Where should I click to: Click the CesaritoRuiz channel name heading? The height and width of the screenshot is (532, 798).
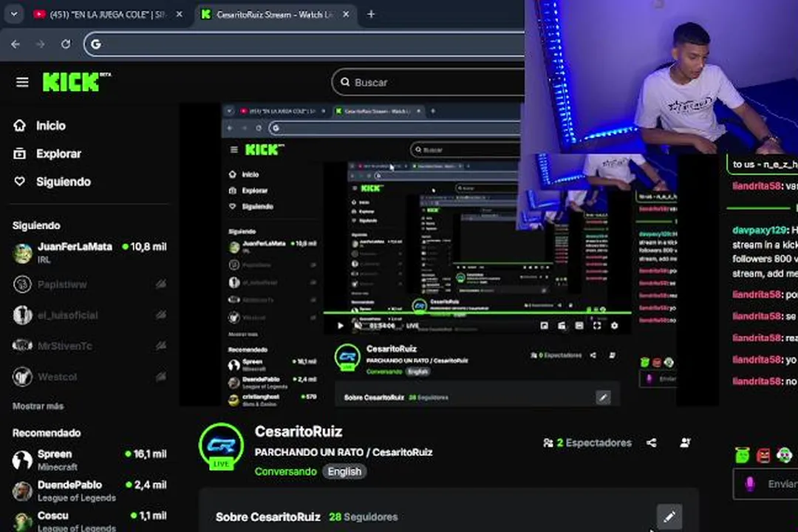[299, 432]
